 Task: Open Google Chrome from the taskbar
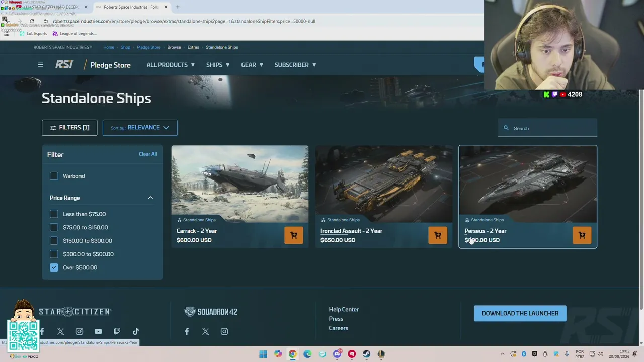292,354
